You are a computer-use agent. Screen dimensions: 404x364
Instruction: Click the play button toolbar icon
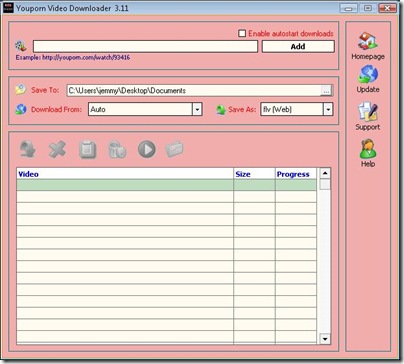[147, 149]
